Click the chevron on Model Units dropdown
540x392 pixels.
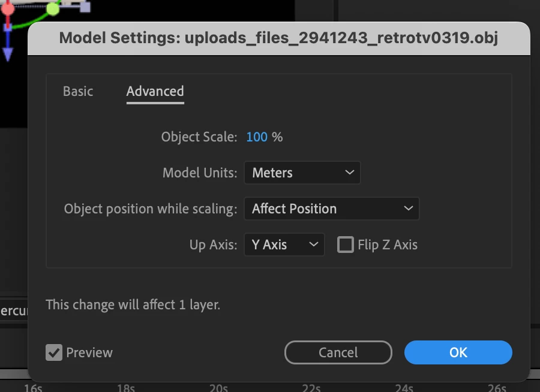coord(350,173)
